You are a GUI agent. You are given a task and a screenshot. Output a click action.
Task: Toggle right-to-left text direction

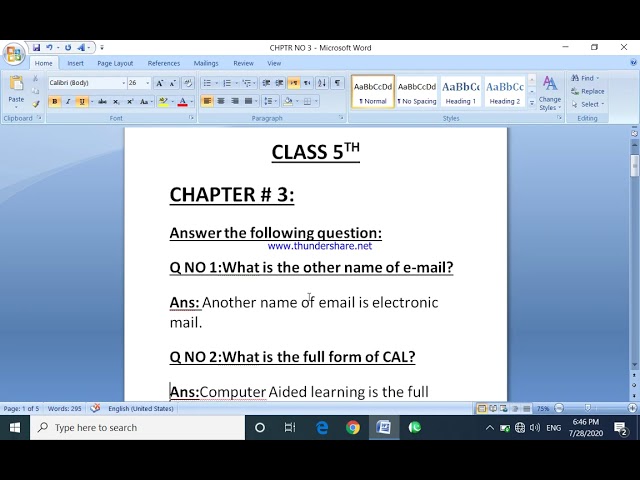(x=307, y=83)
